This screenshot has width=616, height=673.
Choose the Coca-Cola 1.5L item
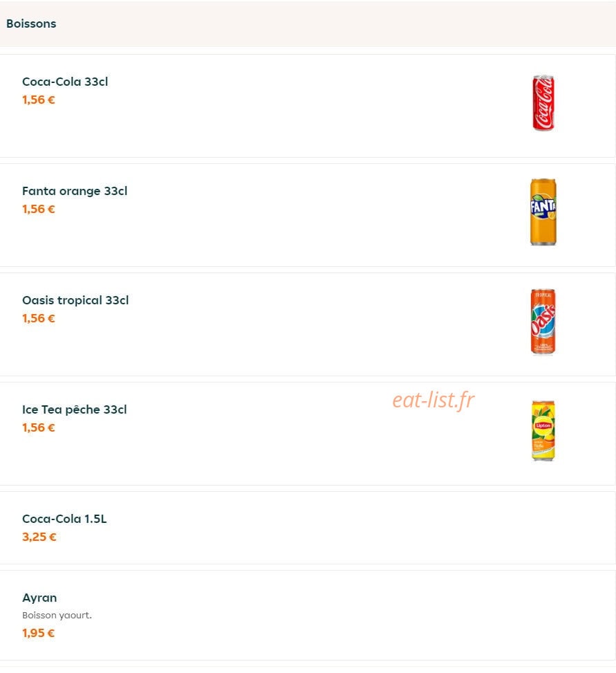click(x=308, y=528)
